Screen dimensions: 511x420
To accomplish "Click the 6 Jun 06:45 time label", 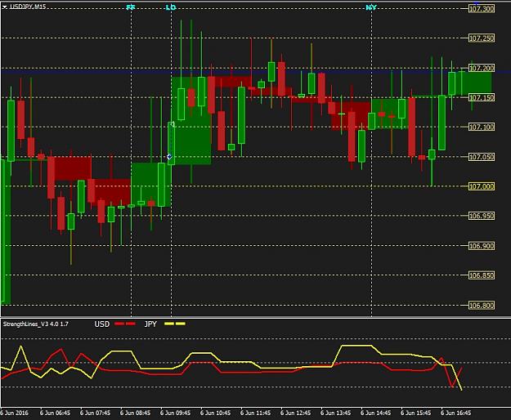I will point(55,413).
